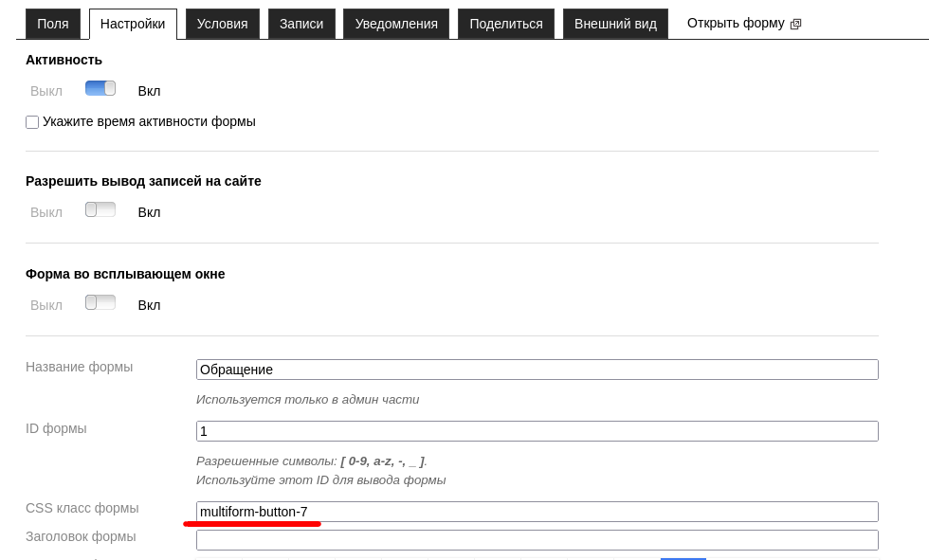Switch to the Настройки tab
Image resolution: width=929 pixels, height=560 pixels.
coord(133,24)
